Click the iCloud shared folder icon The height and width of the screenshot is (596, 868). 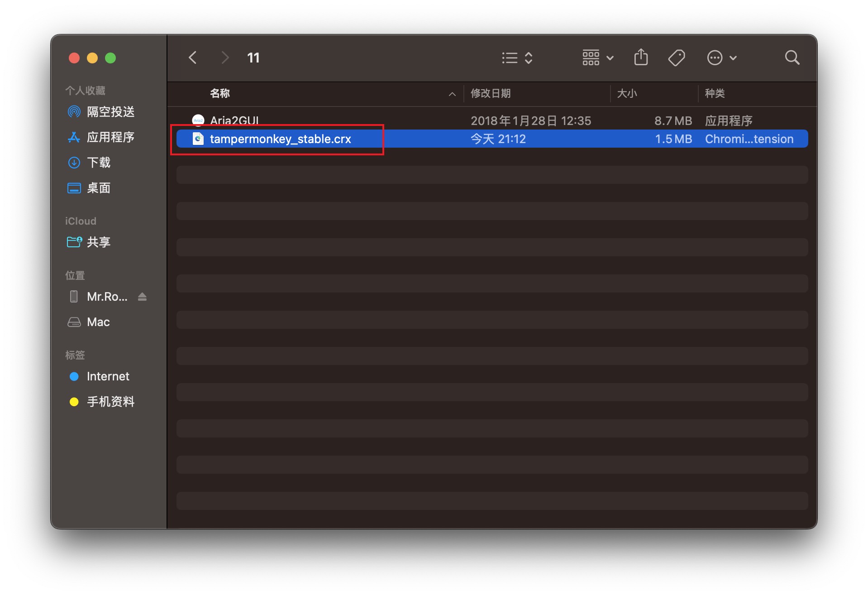tap(74, 242)
